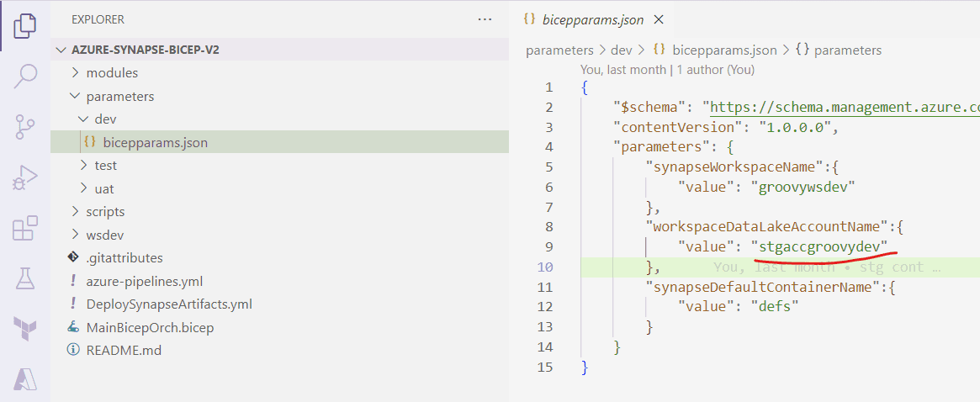Screen dimensions: 980x402
Task: Collapse the parameters folder
Action: [119, 97]
